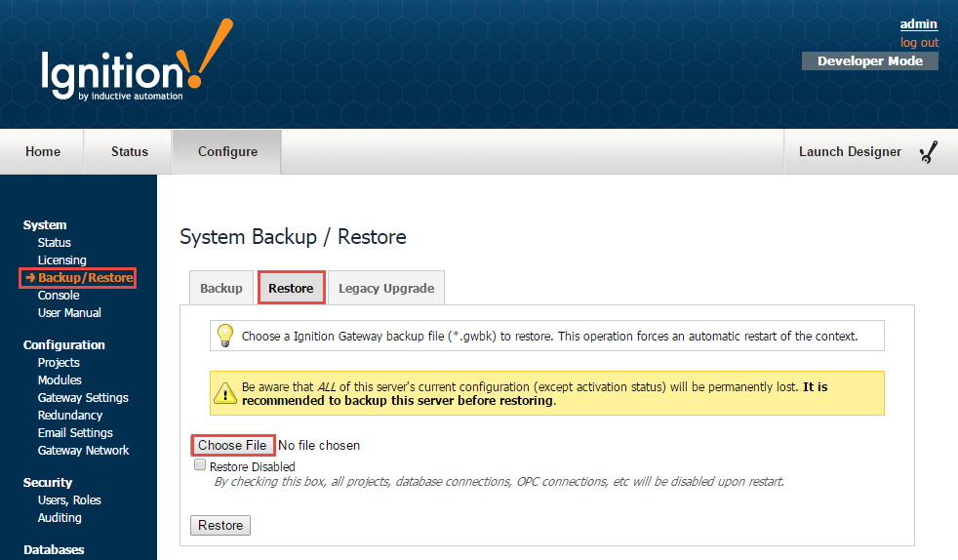Click the log out link

coord(919,43)
